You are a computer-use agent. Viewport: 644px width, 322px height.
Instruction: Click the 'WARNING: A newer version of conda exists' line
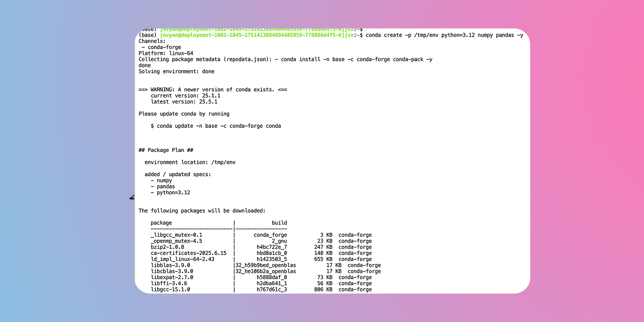[213, 90]
